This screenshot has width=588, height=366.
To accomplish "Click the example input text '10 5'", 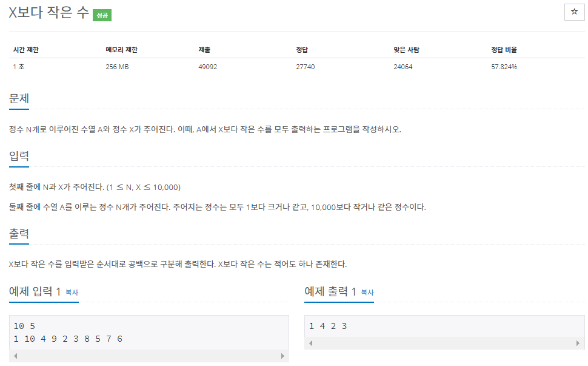I will pyautogui.click(x=24, y=326).
